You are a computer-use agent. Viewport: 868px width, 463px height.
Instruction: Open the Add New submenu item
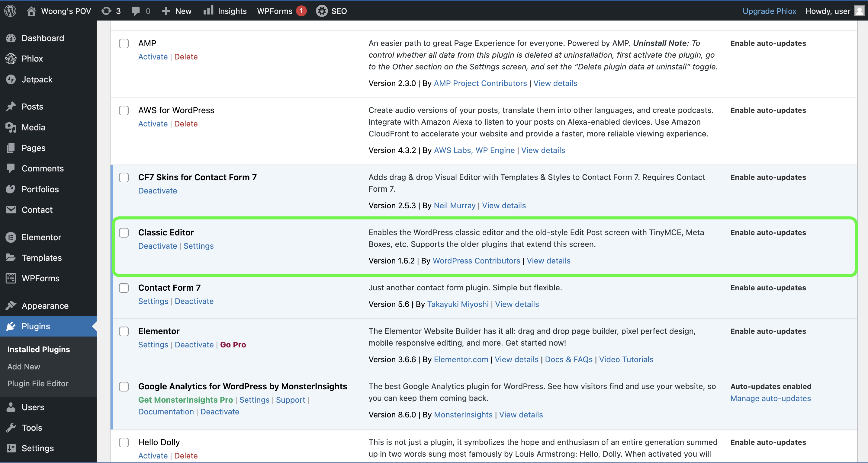click(x=24, y=366)
